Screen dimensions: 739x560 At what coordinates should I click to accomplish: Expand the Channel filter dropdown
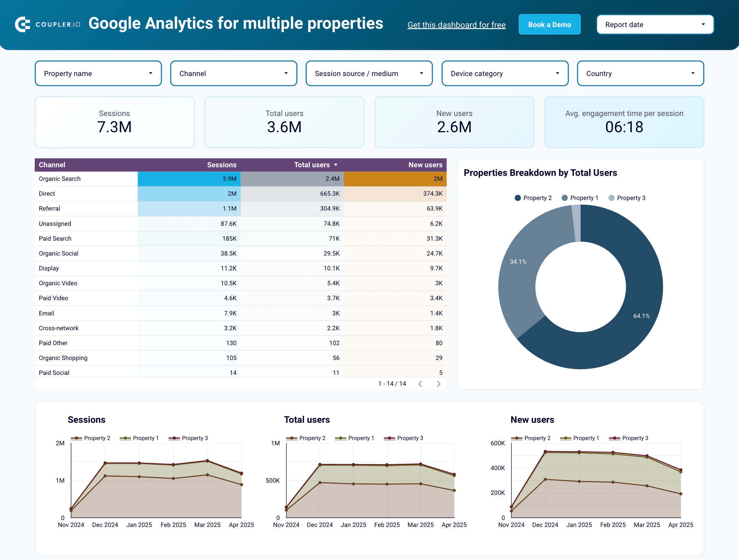234,73
